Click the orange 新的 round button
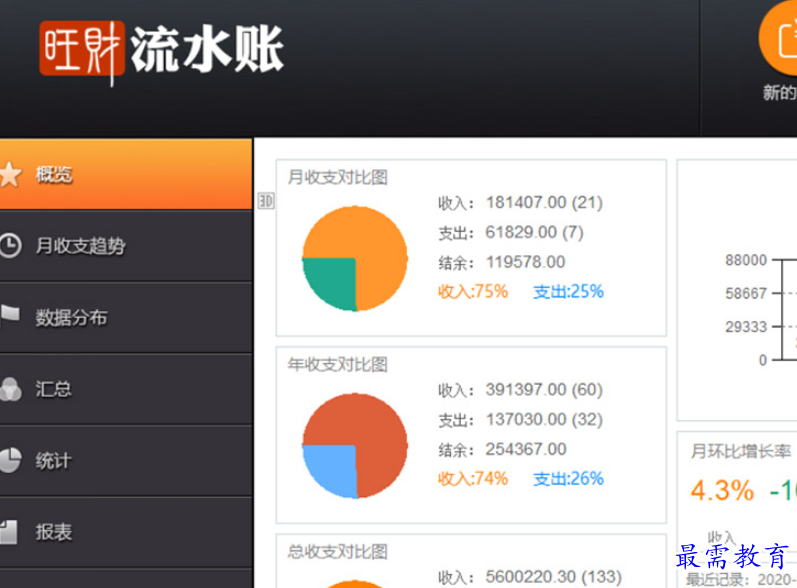 [779, 39]
